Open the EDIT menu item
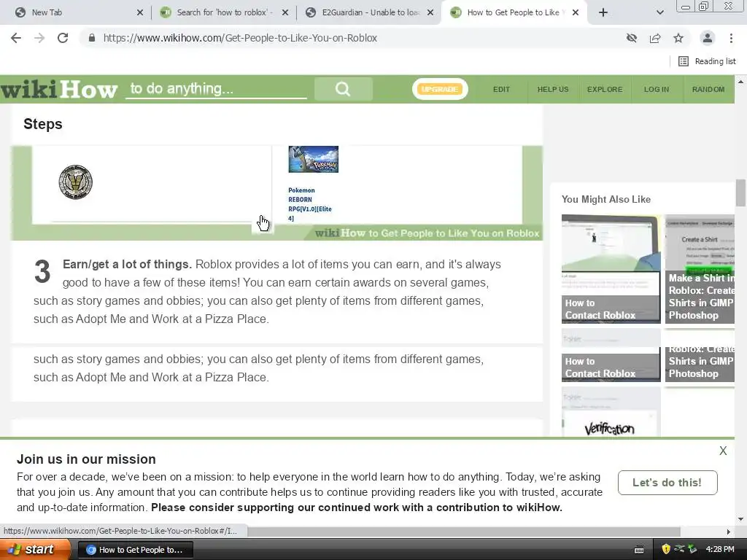The image size is (747, 560). pos(501,89)
